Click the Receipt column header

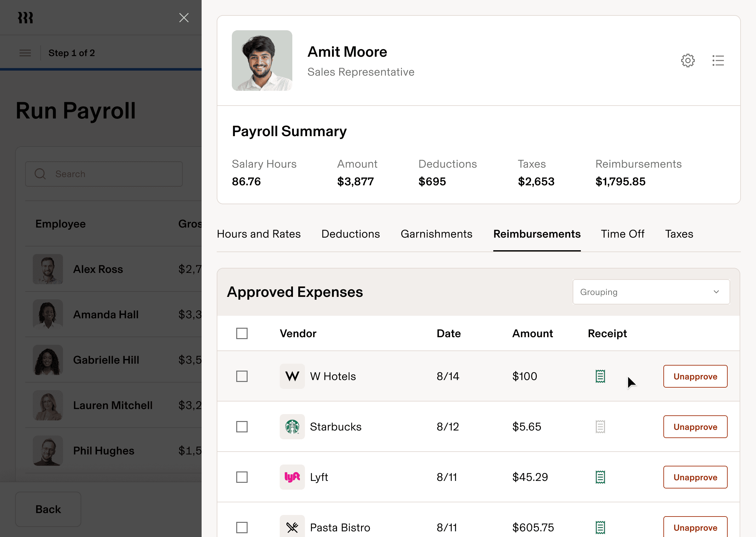click(607, 333)
